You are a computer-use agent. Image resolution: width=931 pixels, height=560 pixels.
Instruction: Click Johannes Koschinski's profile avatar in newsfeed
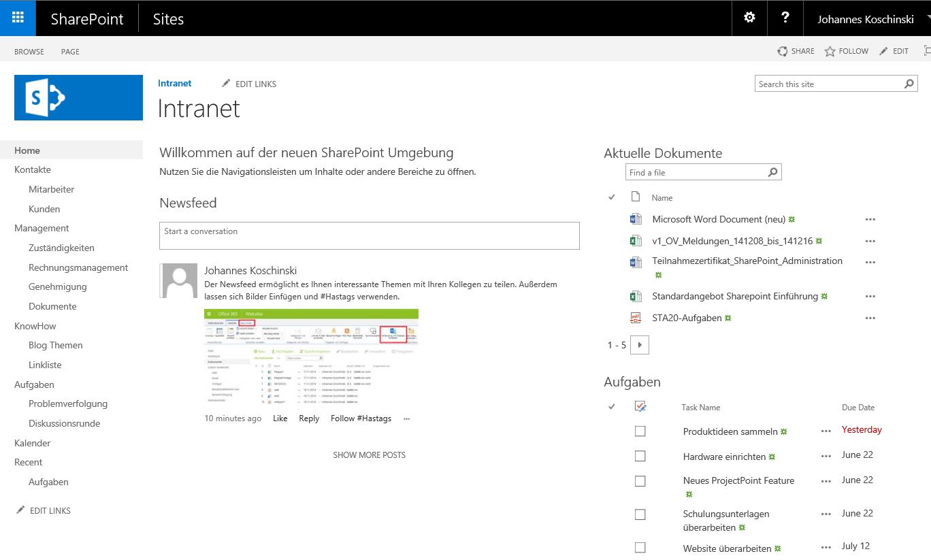(x=178, y=281)
